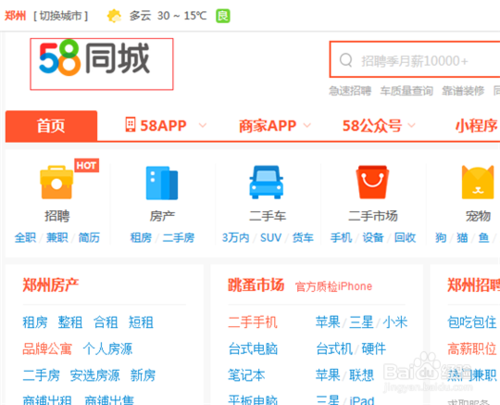The image size is (500, 405).
Task: Open the 台式机 link
Action: (x=334, y=349)
